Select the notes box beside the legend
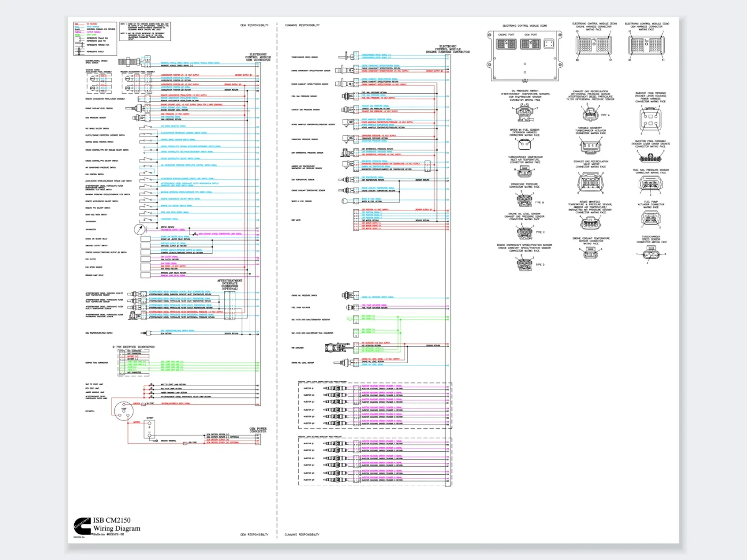The width and height of the screenshot is (747, 560). coord(145,30)
